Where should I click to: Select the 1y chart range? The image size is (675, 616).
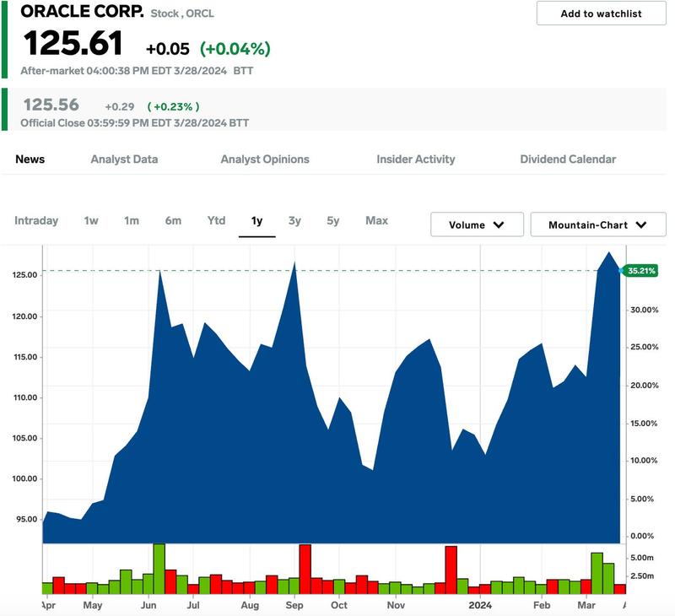point(257,221)
